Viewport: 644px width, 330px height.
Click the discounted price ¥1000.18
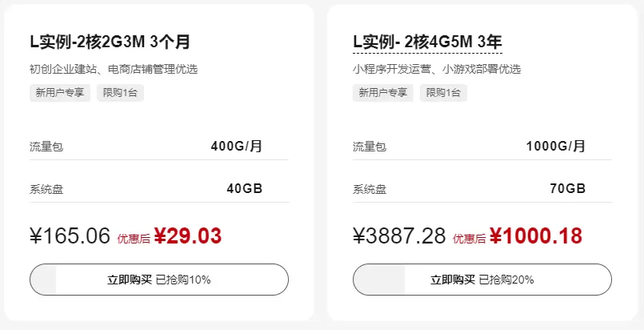tap(535, 235)
